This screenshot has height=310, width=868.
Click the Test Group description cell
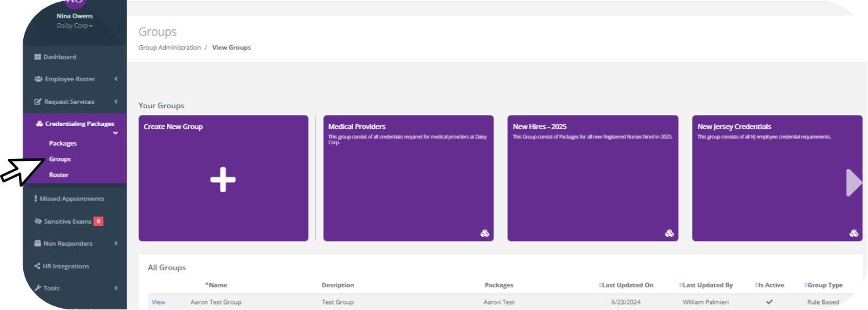(338, 302)
